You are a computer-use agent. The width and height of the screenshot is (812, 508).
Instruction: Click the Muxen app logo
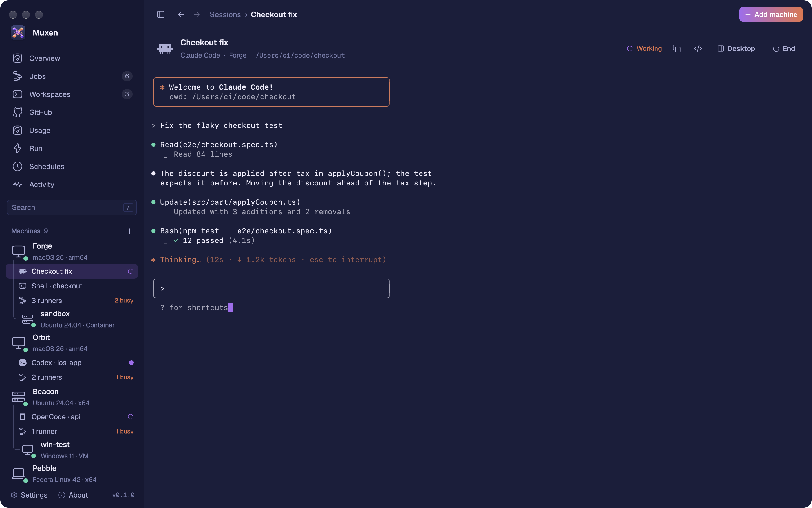(18, 33)
